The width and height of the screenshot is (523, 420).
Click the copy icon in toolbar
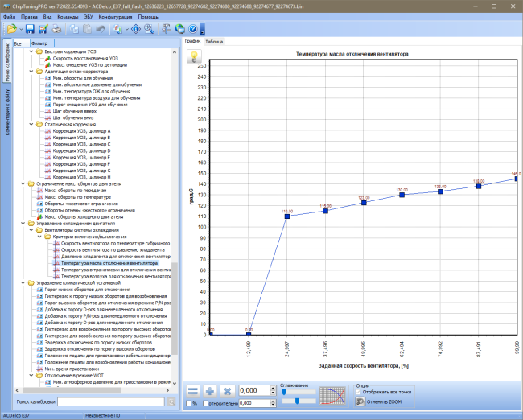[74, 29]
